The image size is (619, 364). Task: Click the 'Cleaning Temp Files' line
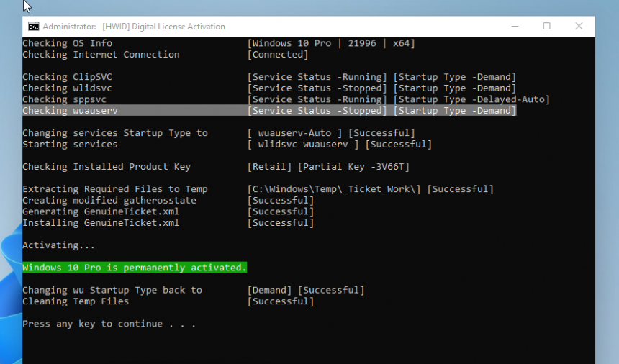pyautogui.click(x=76, y=301)
